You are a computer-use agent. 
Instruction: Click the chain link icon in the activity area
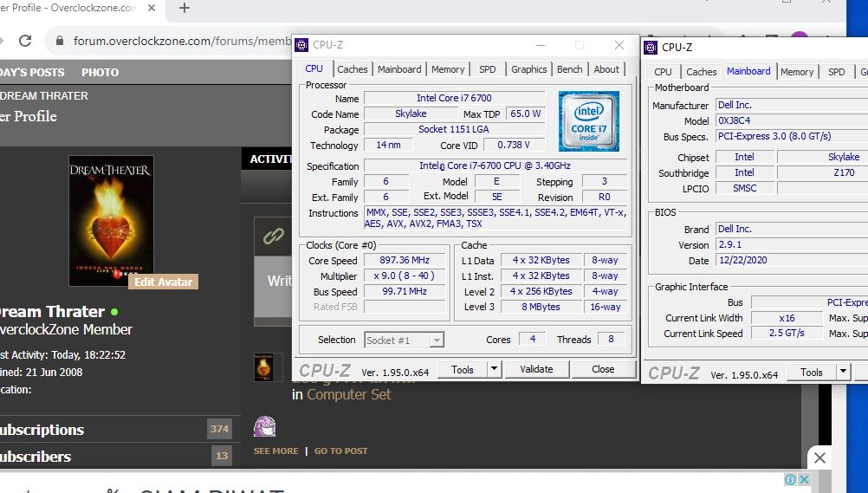[274, 236]
